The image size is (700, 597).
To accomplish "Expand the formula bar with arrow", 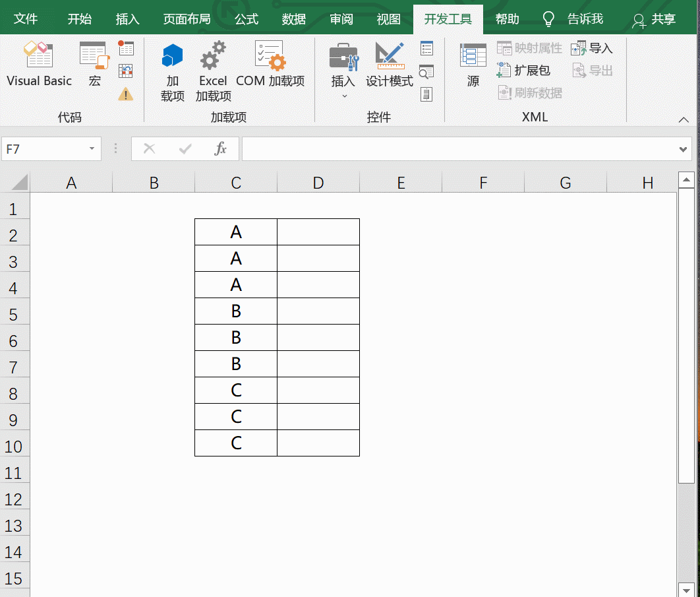I will pyautogui.click(x=683, y=149).
